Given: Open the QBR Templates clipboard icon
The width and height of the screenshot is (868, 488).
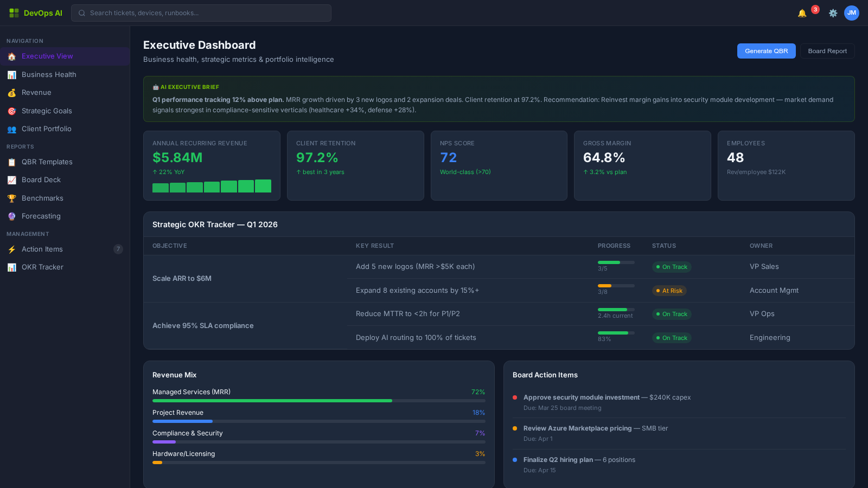Looking at the screenshot, I should (x=12, y=162).
